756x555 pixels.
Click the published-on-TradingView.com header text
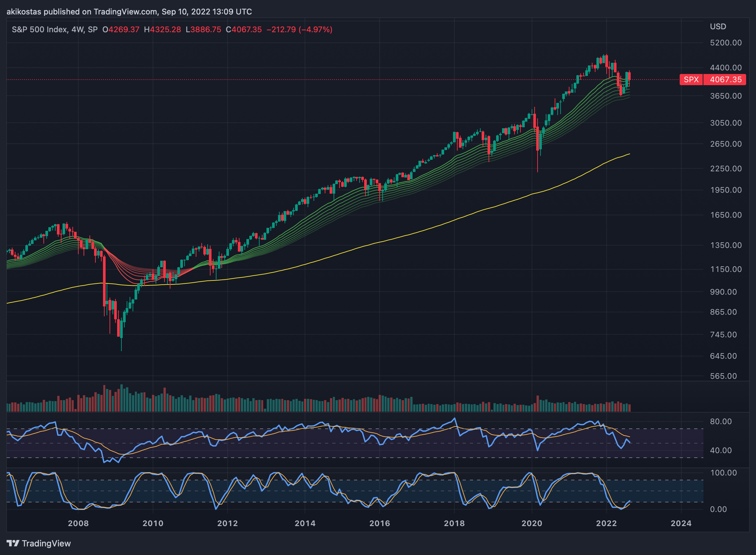pos(129,12)
